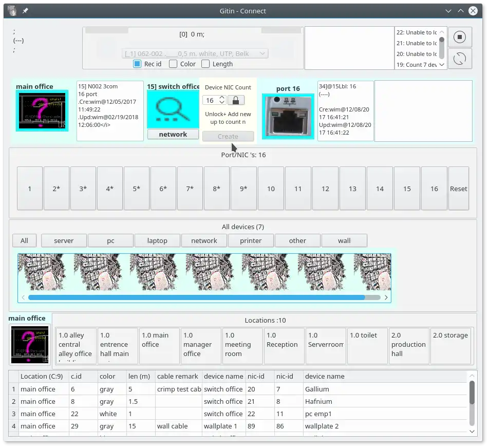Filter devices by server category

(x=64, y=240)
